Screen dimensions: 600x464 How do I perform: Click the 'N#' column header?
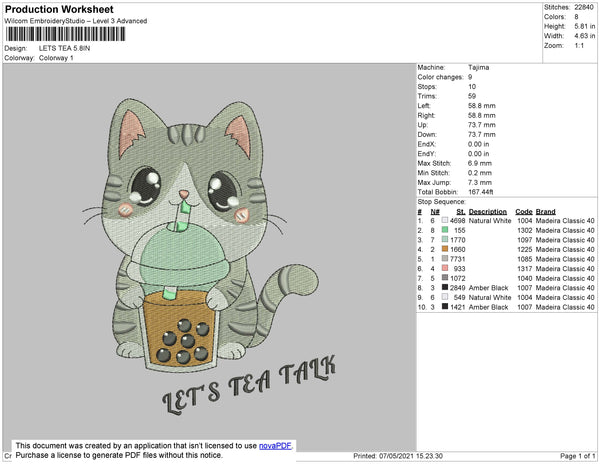tap(435, 212)
